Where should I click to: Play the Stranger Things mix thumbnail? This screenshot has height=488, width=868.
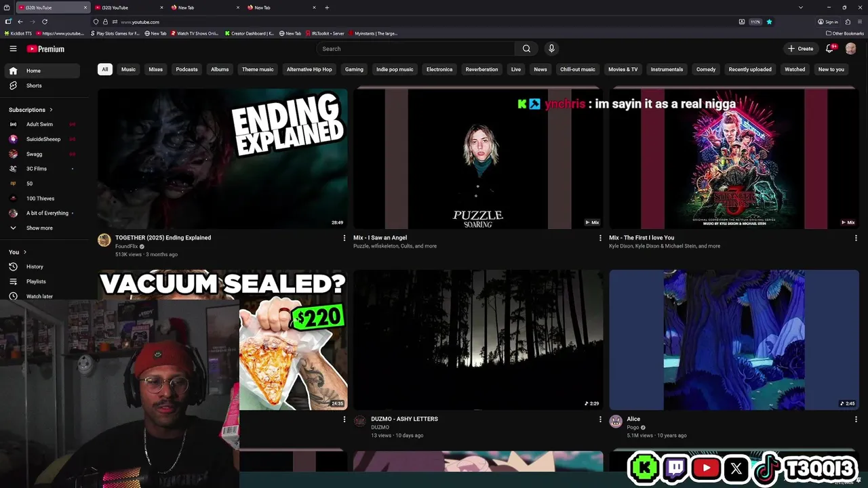[x=734, y=159]
